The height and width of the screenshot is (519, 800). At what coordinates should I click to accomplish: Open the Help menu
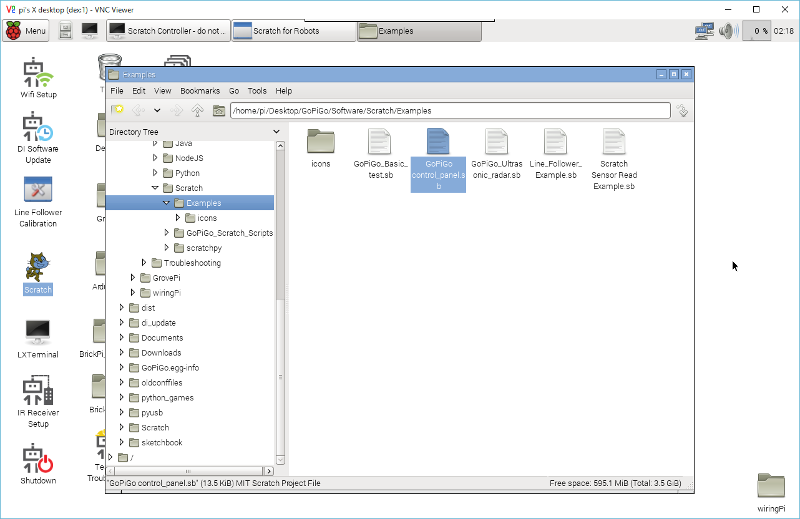coord(284,91)
